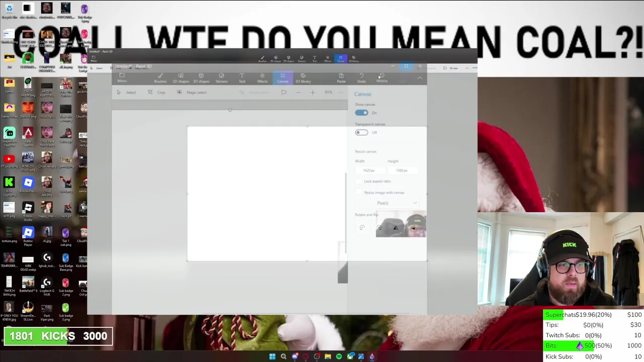This screenshot has height=362, width=644.
Task: Open the Windows Start menu
Action: (x=272, y=356)
